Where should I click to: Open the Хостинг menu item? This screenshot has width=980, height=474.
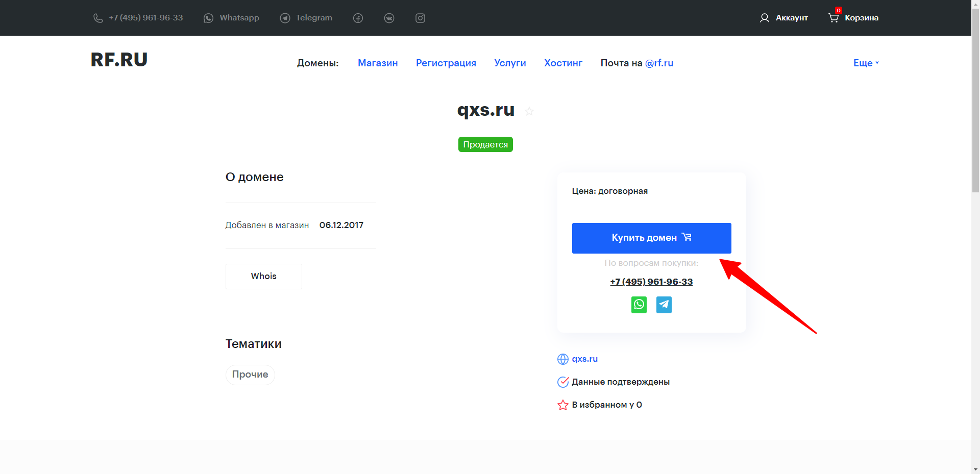tap(563, 63)
